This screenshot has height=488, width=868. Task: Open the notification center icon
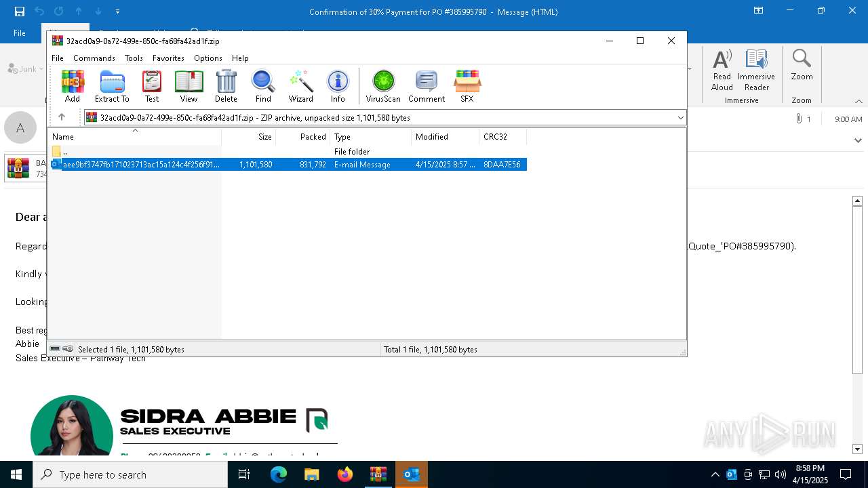pos(846,474)
